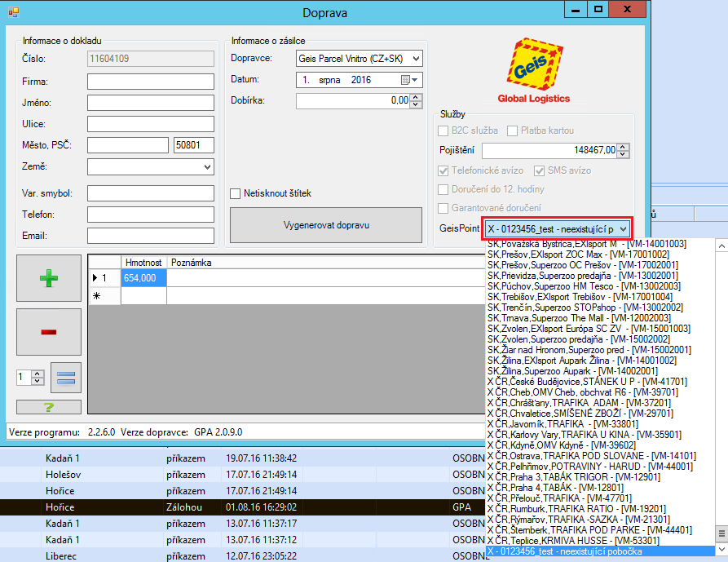Decrease the Dobírka amount by one step
This screenshot has height=562, width=728.
[x=416, y=104]
